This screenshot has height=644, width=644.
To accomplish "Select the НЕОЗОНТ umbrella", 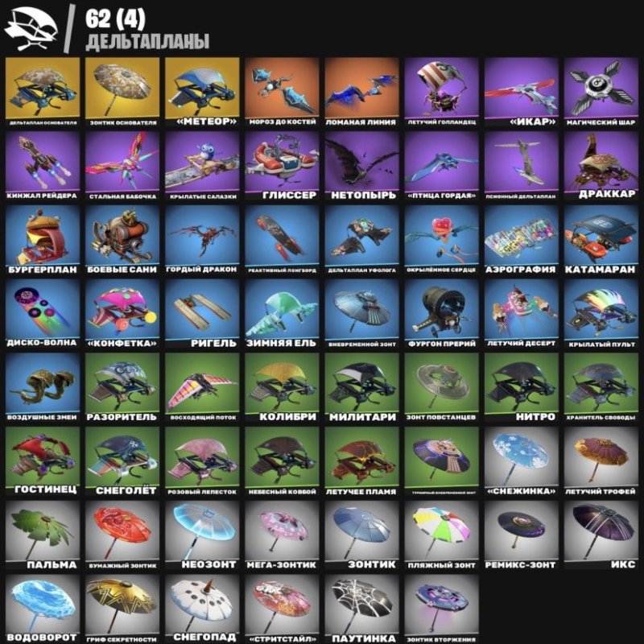I will tap(202, 535).
